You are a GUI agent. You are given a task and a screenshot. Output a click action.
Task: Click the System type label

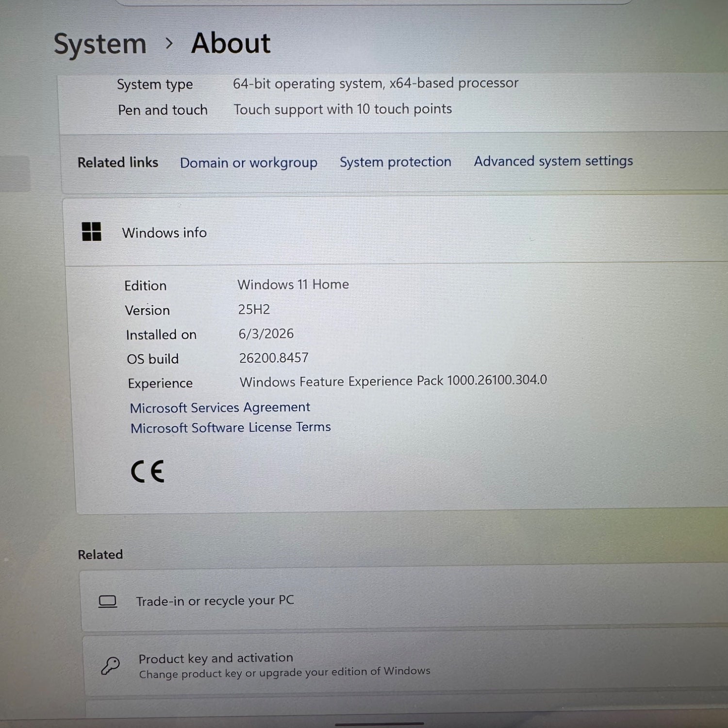click(155, 84)
